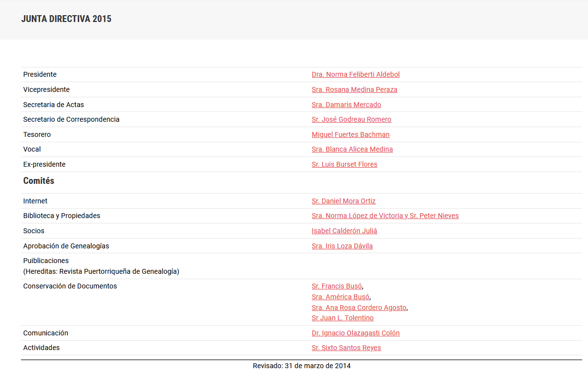The width and height of the screenshot is (588, 375).
Task: Click the Junta Directiva 2015 heading
Action: click(x=66, y=19)
